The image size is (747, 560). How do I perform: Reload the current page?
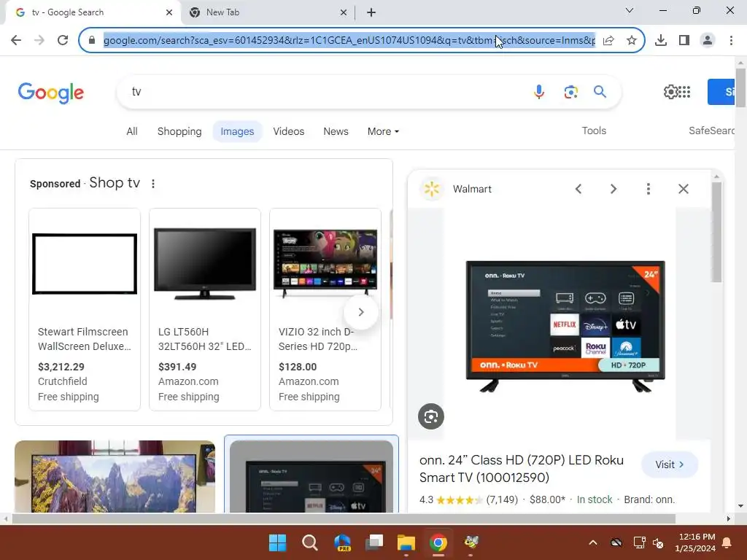tap(63, 40)
